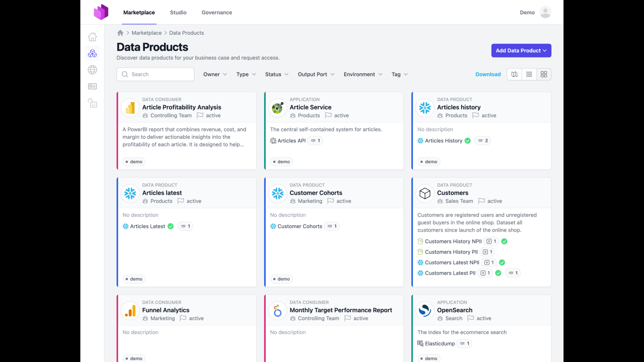
Task: Open the Tag filter dropdown
Action: [x=400, y=74]
